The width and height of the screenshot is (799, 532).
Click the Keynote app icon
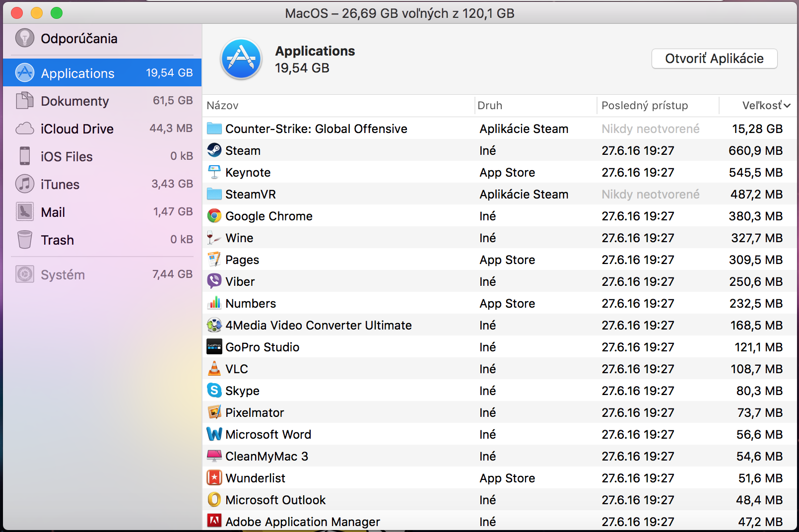(214, 172)
